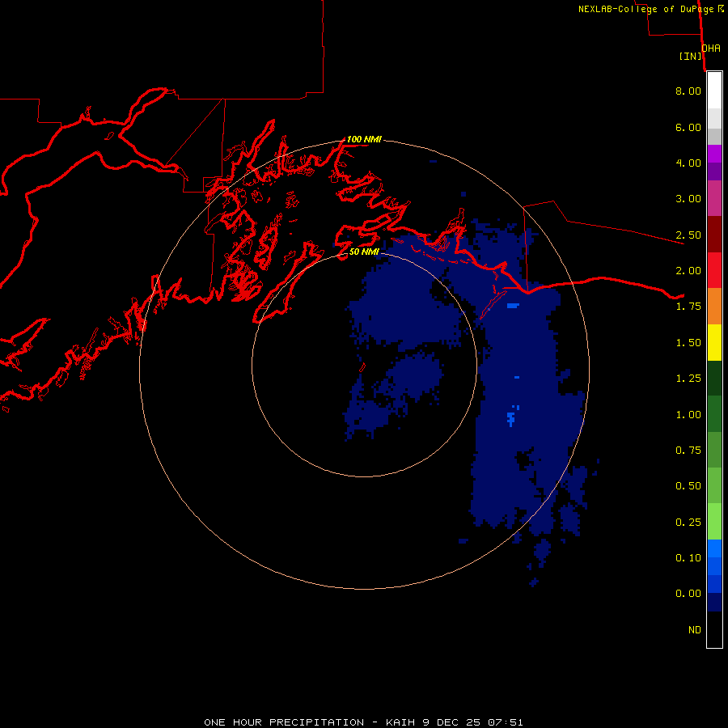Click the white swatch at the legend top
728x728 pixels.
click(714, 91)
